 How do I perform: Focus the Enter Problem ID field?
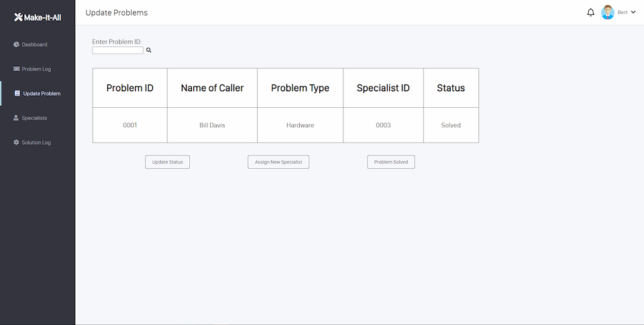click(x=117, y=50)
